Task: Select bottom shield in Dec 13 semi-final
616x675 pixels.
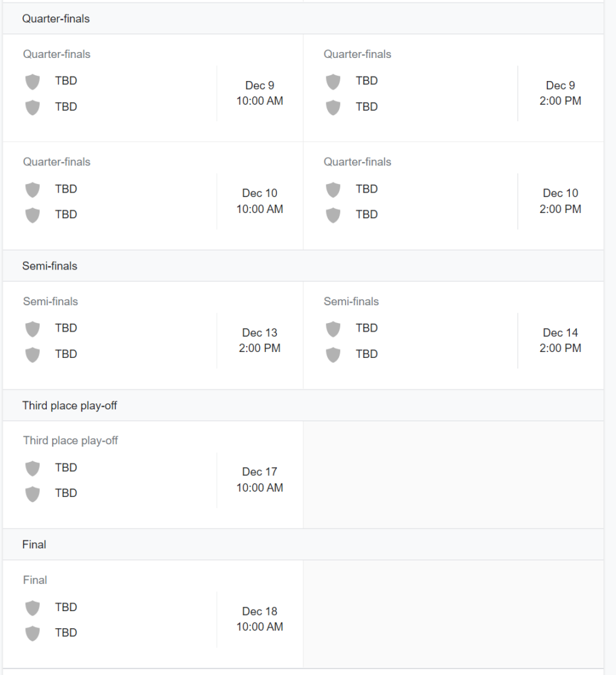Action: tap(32, 355)
